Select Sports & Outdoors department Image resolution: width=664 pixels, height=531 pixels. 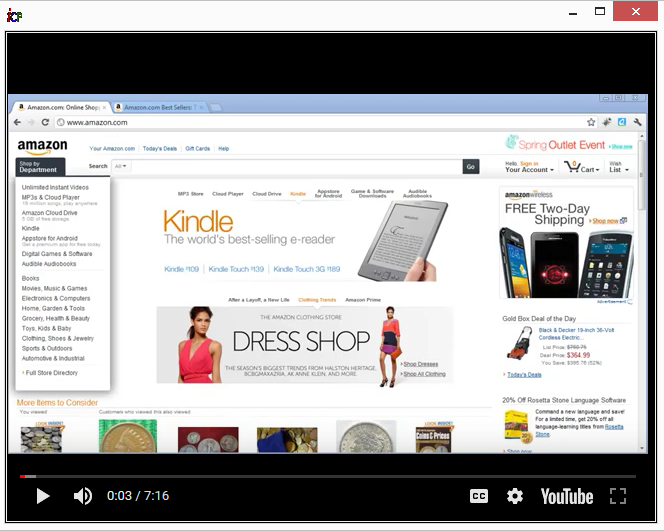[47, 348]
